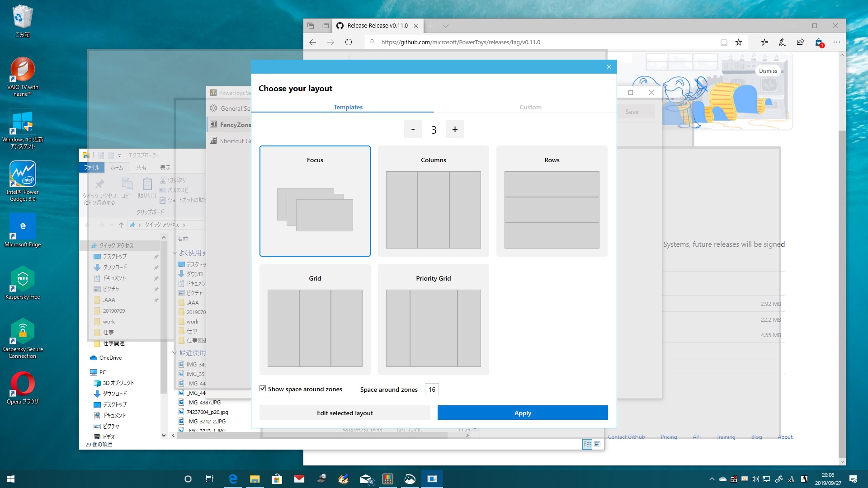Open Edge settings and more menu
Image resolution: width=868 pixels, height=488 pixels.
coord(837,42)
